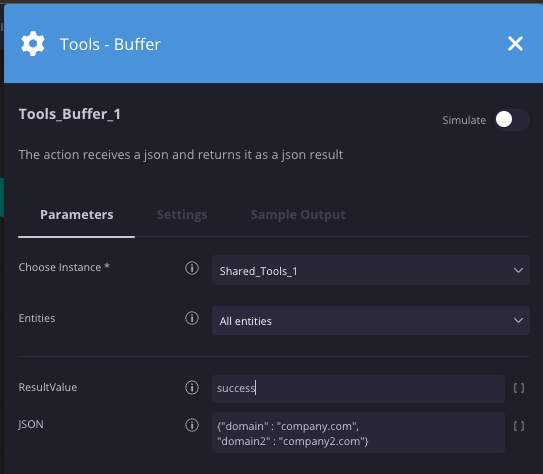Click the chevron arrow on Entities dropdown

coord(518,321)
